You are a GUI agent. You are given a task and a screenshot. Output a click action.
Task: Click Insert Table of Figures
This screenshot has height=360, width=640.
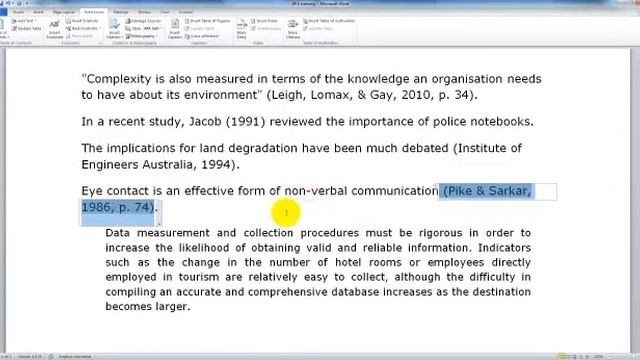208,21
